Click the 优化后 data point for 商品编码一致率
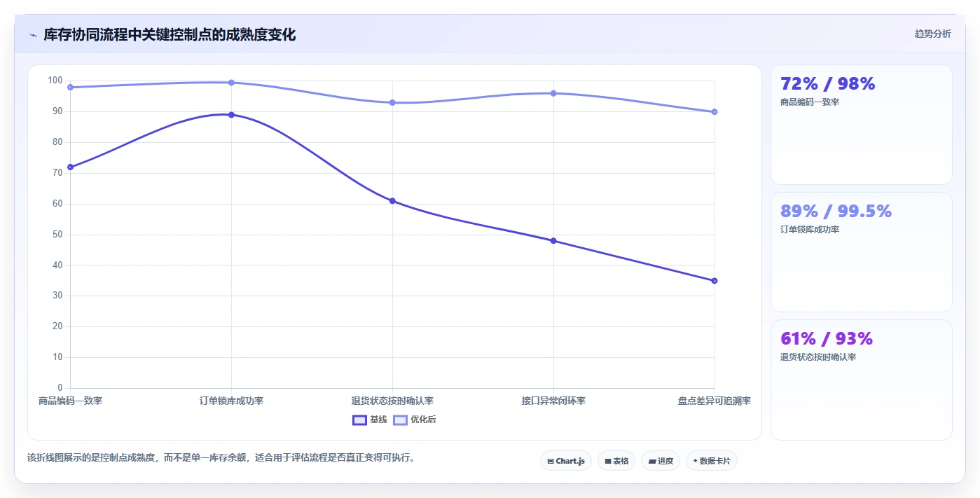Viewport: 980px width, 498px height. pos(70,88)
